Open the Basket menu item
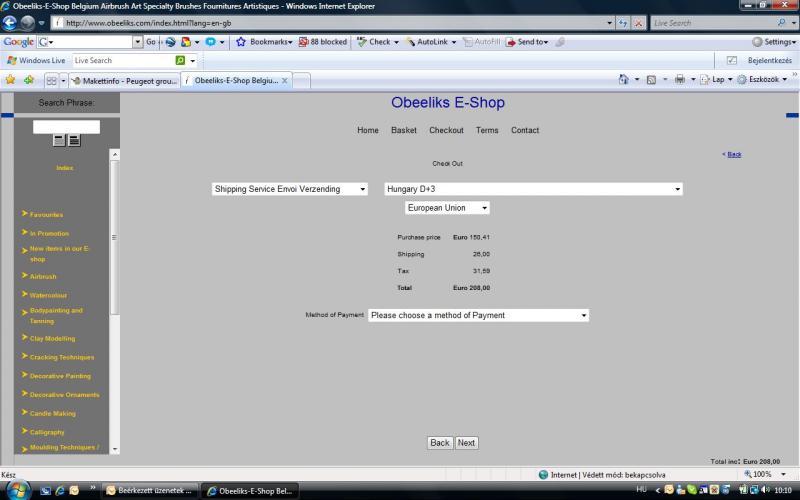 (404, 130)
